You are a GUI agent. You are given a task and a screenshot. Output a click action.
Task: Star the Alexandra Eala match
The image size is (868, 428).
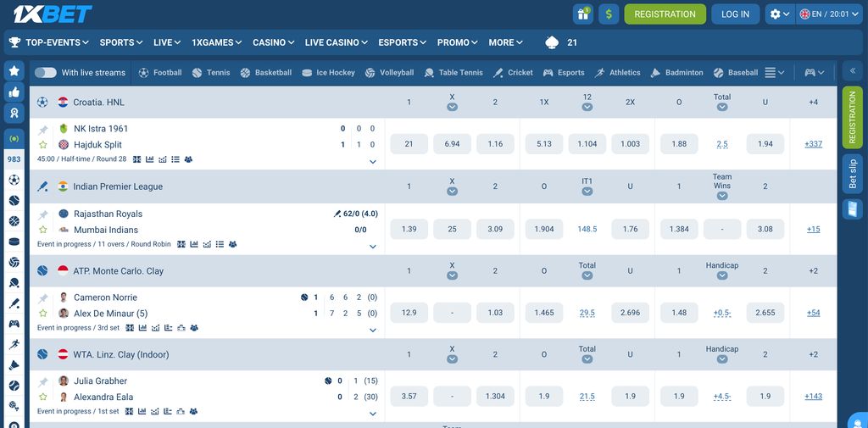point(42,397)
